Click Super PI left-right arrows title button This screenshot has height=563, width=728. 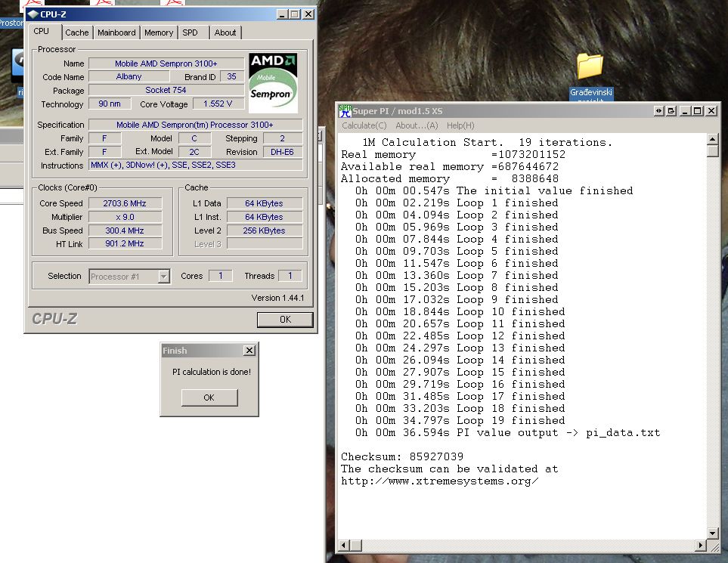(658, 111)
